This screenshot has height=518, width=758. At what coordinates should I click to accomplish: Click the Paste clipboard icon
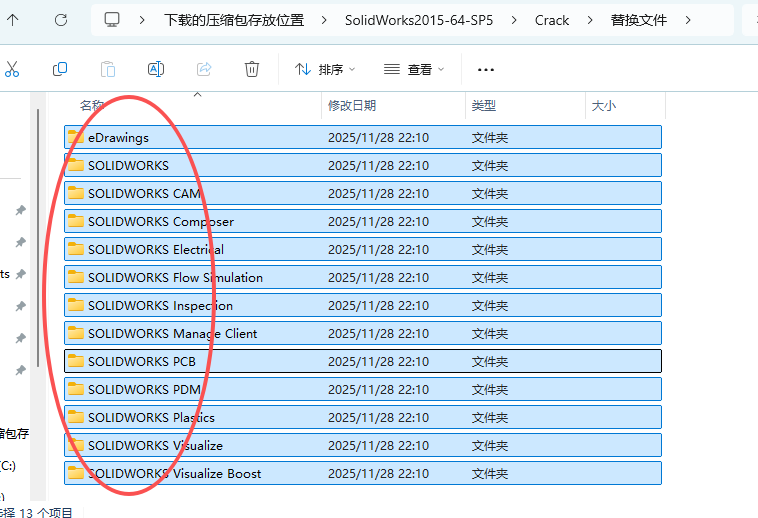click(x=108, y=69)
